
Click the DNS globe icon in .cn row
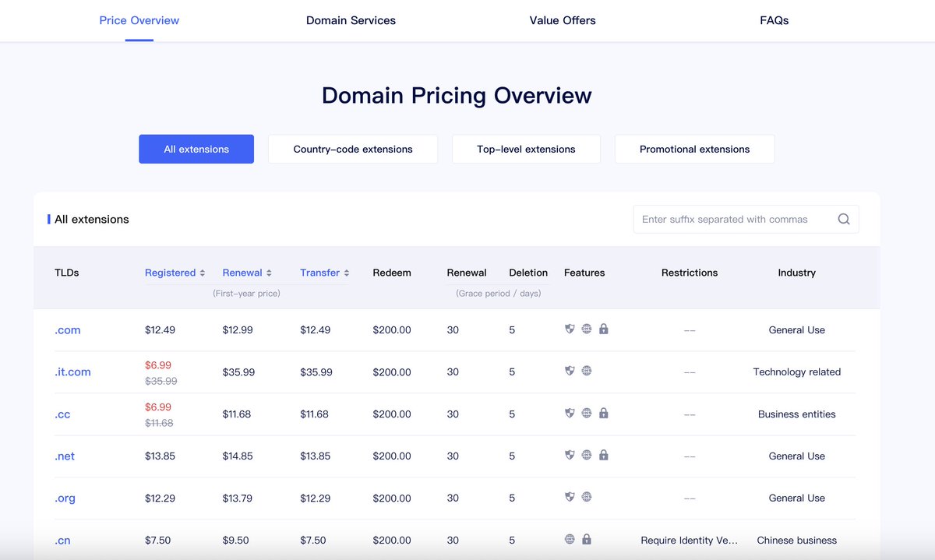tap(570, 539)
